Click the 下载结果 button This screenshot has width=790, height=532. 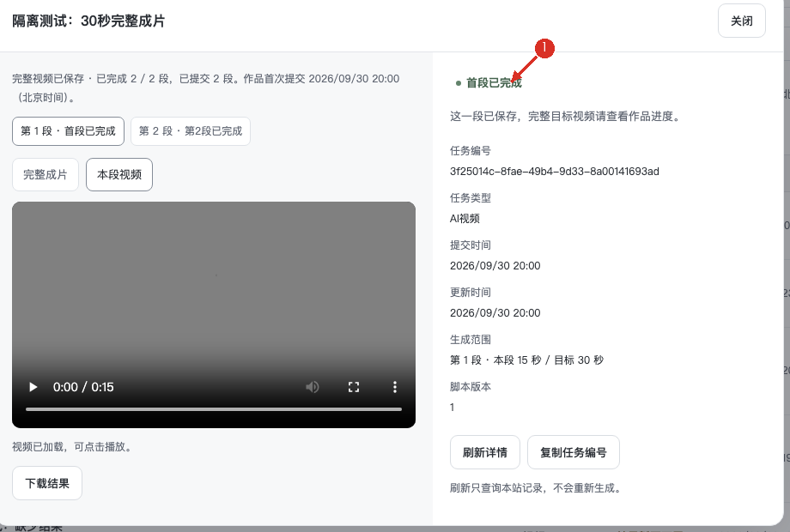click(x=47, y=483)
